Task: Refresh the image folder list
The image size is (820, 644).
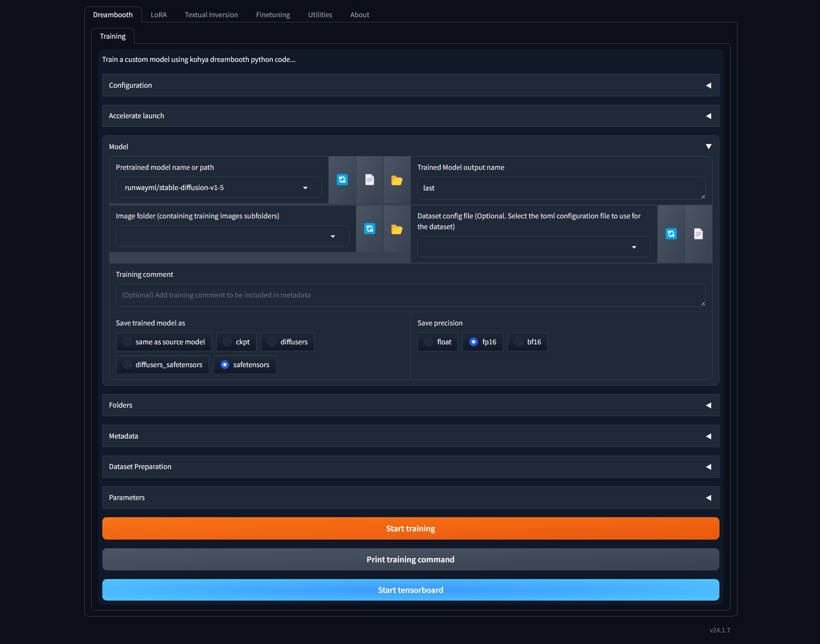Action: coord(370,229)
